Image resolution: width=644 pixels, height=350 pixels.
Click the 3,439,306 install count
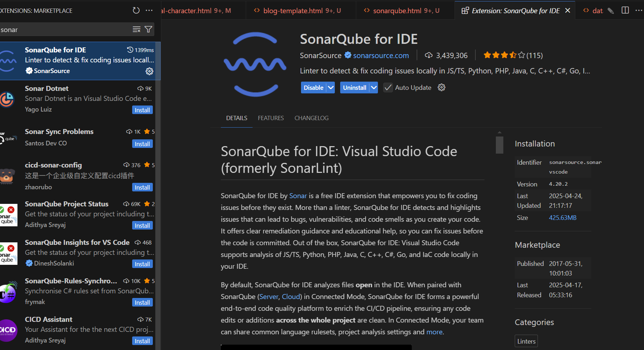(x=452, y=55)
